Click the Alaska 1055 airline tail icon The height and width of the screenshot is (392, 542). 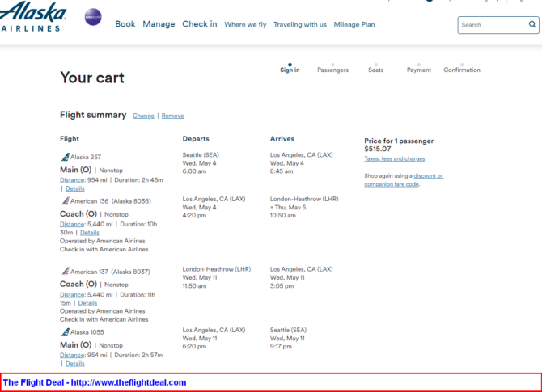tap(66, 332)
